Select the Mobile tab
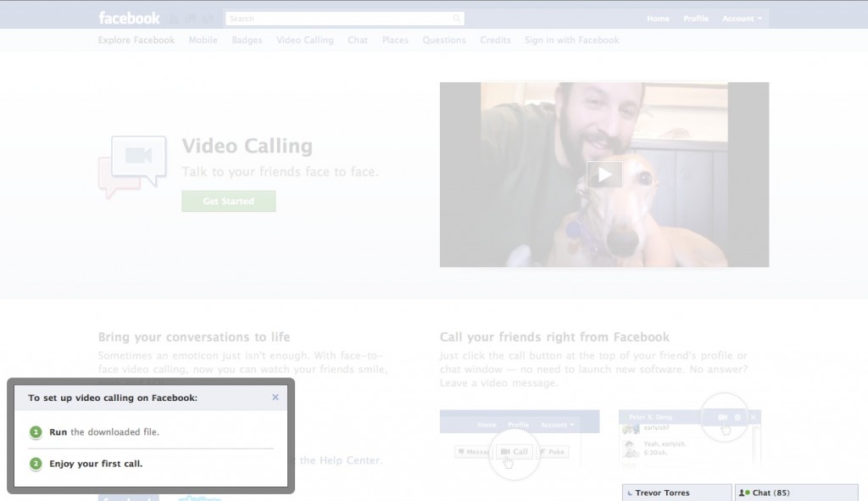Viewport: 868px width, 501px height. [203, 40]
